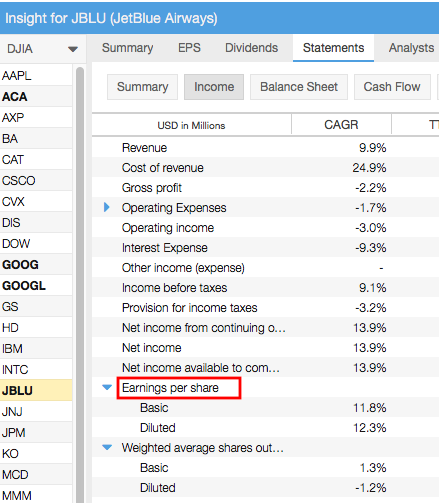This screenshot has width=439, height=503.
Task: Select KO ticker
Action: [36, 454]
